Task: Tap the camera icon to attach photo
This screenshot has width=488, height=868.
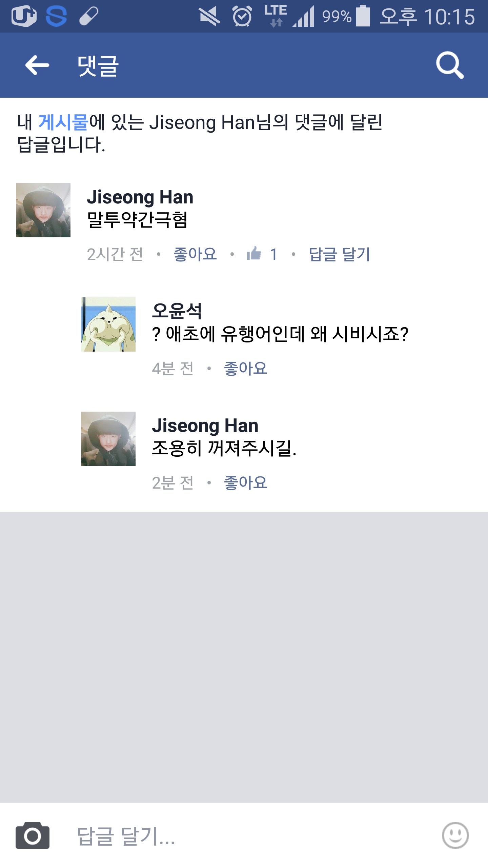Action: (x=33, y=835)
